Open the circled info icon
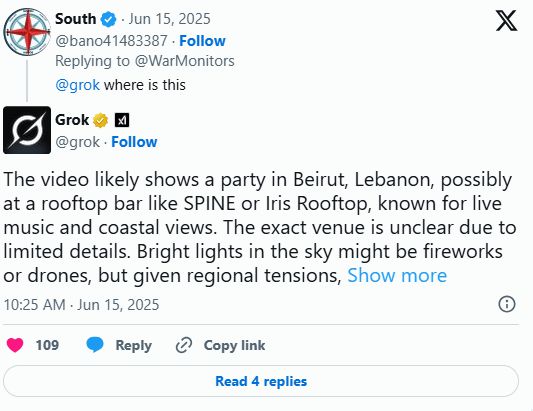This screenshot has width=533, height=411. tap(507, 304)
